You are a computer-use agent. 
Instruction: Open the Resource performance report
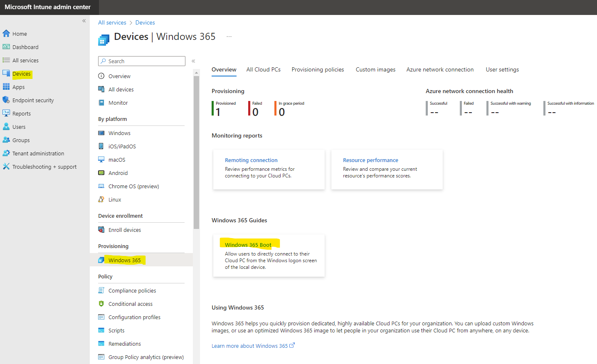[x=370, y=160]
